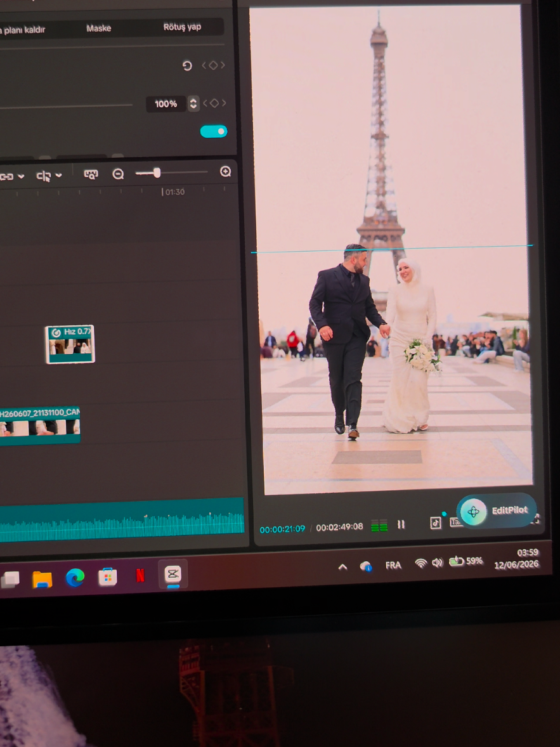Select the Hız 0.7X clip on timeline
This screenshot has height=747, width=560.
point(70,344)
